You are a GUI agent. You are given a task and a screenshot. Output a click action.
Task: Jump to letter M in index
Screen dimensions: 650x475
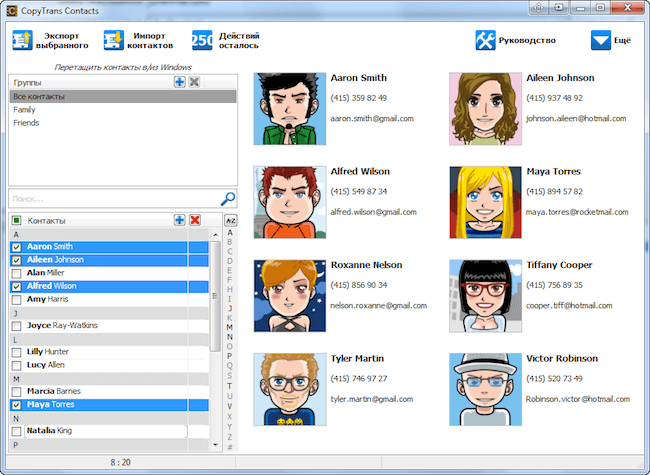pos(230,327)
